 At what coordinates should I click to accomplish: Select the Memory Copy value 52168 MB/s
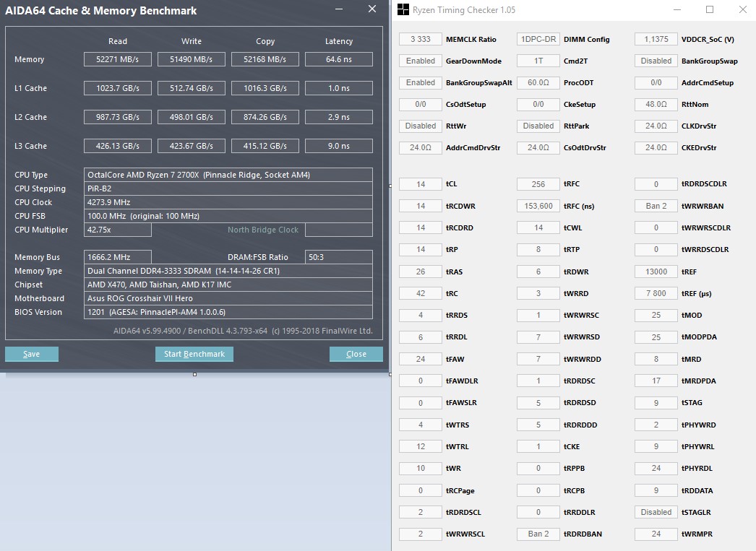(x=265, y=59)
